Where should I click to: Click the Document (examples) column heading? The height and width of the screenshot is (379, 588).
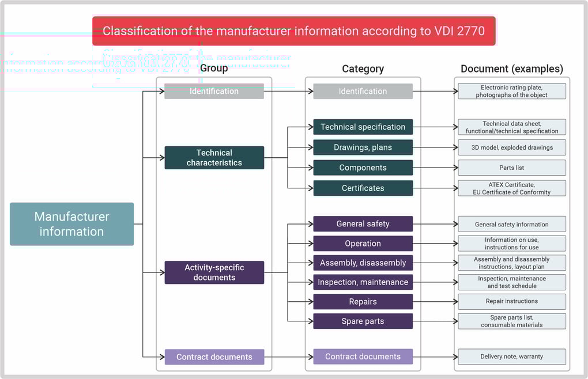click(x=512, y=69)
